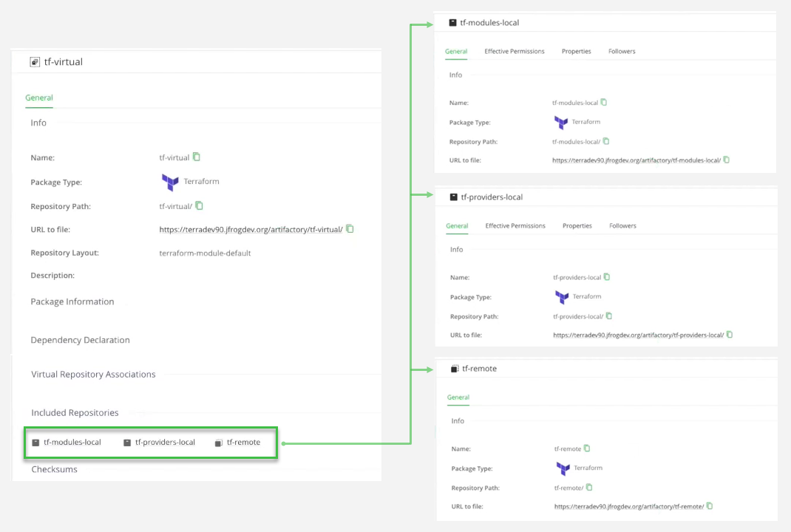The height and width of the screenshot is (532, 791).
Task: Switch to Effective Permissions tab in tf-modules-local
Action: 515,52
